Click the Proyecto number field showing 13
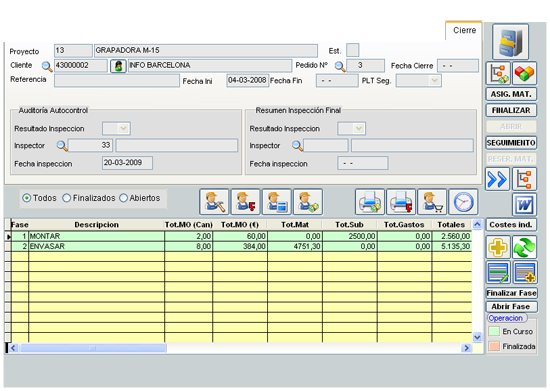The width and height of the screenshot is (550, 391). [73, 50]
